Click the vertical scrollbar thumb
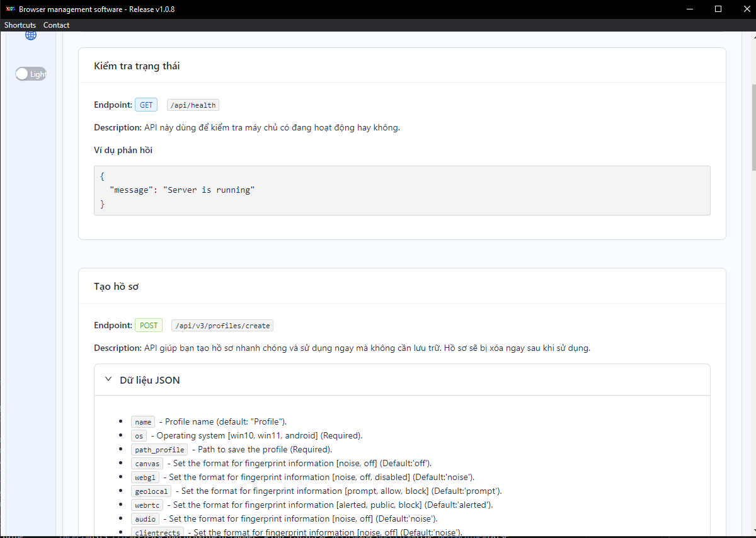756x538 pixels. [x=753, y=128]
